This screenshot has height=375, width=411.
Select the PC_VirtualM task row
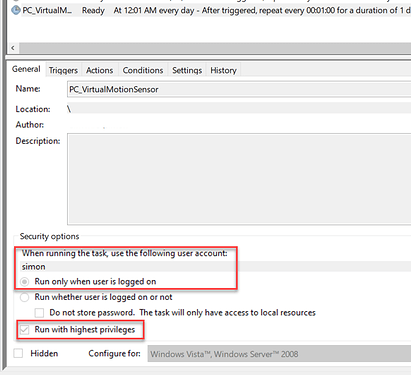click(x=209, y=10)
